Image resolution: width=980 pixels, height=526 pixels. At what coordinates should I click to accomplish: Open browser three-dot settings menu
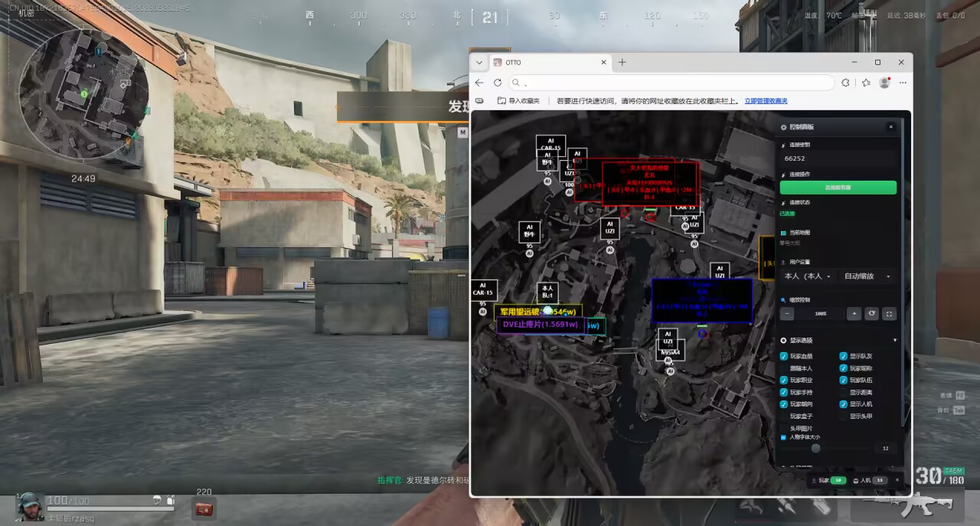[903, 83]
